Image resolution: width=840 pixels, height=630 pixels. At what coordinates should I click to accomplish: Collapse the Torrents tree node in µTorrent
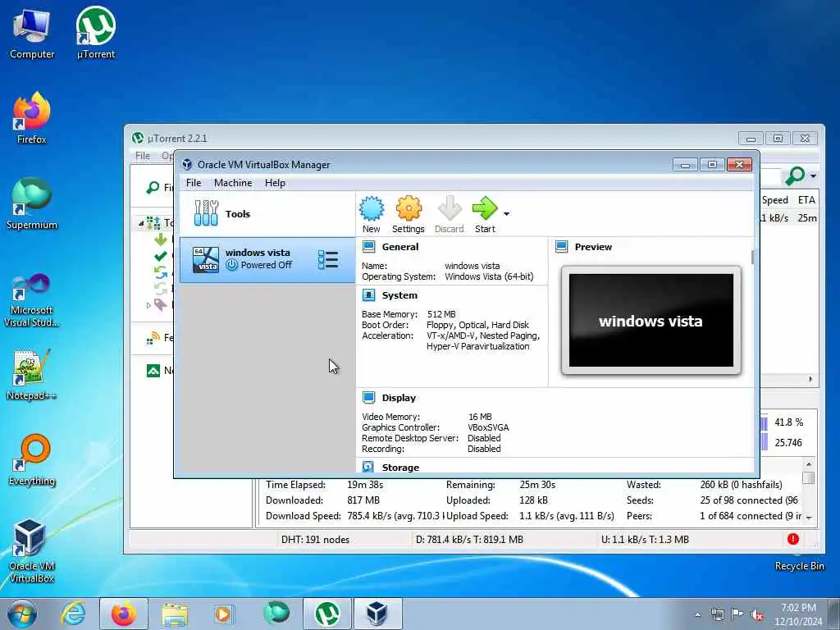[x=141, y=223]
